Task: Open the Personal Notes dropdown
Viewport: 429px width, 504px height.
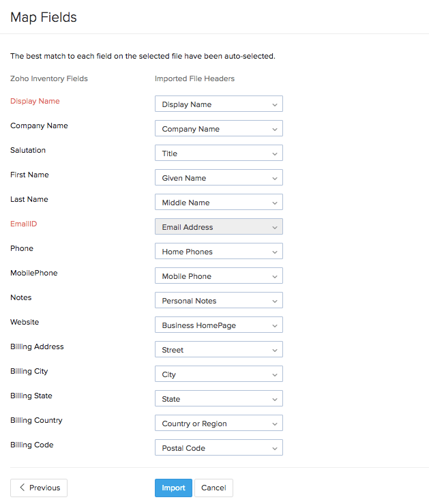Action: (x=218, y=301)
